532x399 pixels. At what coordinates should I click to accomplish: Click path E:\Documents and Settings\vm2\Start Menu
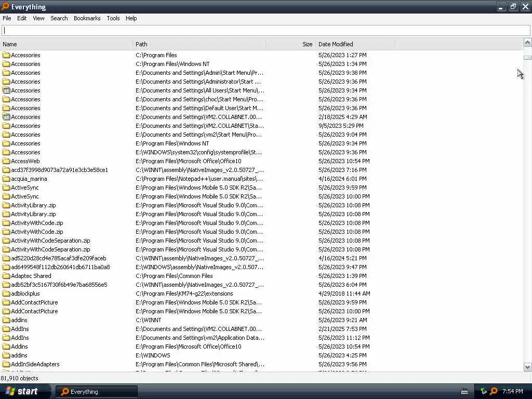(198, 135)
